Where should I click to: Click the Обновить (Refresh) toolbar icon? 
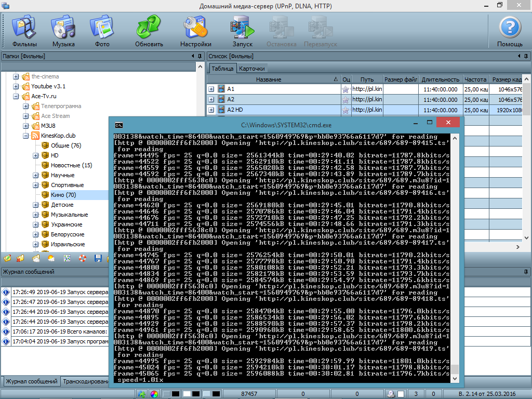click(x=149, y=31)
